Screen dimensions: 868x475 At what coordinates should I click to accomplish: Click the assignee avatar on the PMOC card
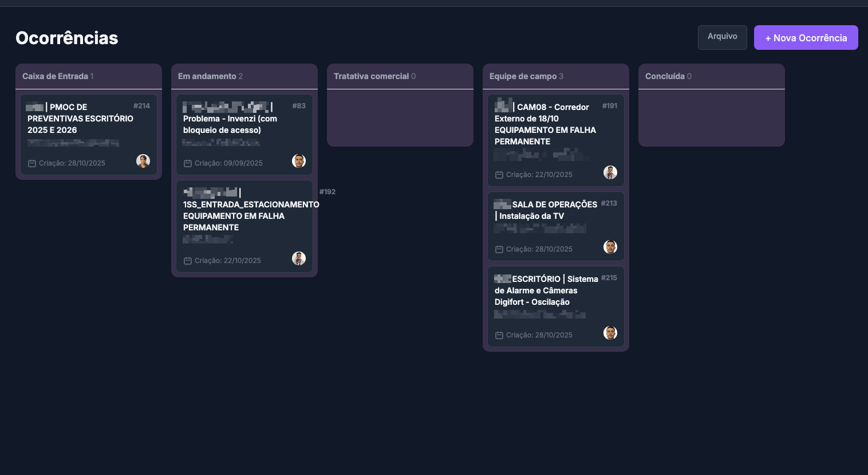143,161
